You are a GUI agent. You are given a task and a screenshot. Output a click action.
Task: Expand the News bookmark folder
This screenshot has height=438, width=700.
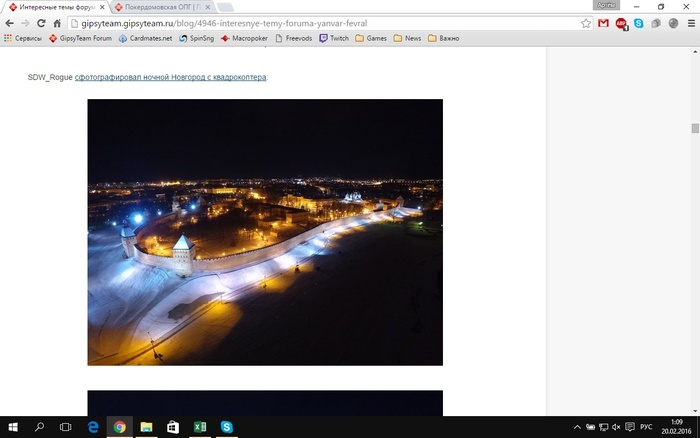coord(407,38)
